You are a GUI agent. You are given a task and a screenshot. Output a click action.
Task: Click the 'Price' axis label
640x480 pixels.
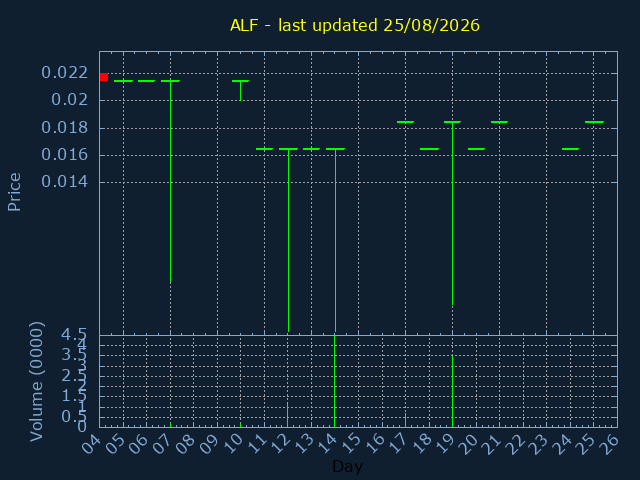tap(14, 192)
